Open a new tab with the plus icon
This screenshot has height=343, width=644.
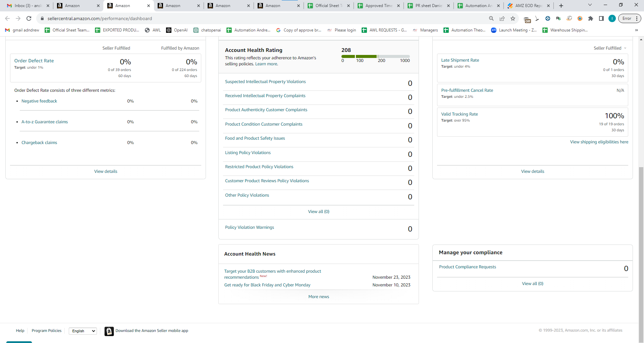(x=561, y=6)
